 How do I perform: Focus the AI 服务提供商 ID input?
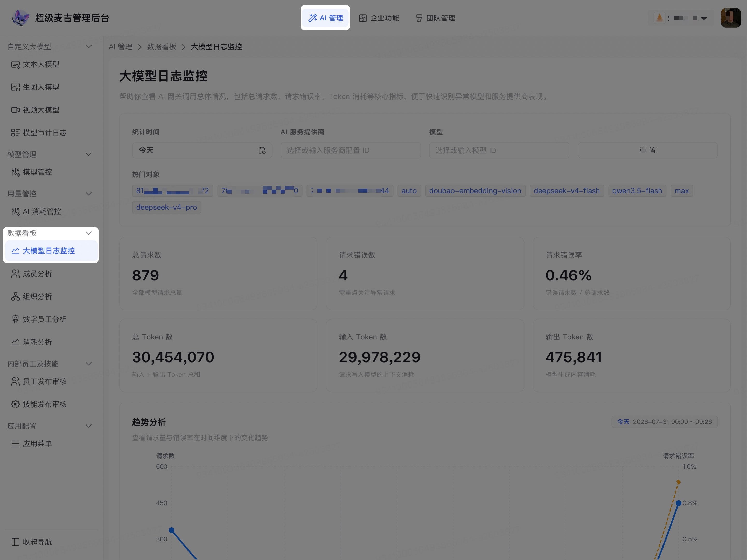tap(351, 151)
